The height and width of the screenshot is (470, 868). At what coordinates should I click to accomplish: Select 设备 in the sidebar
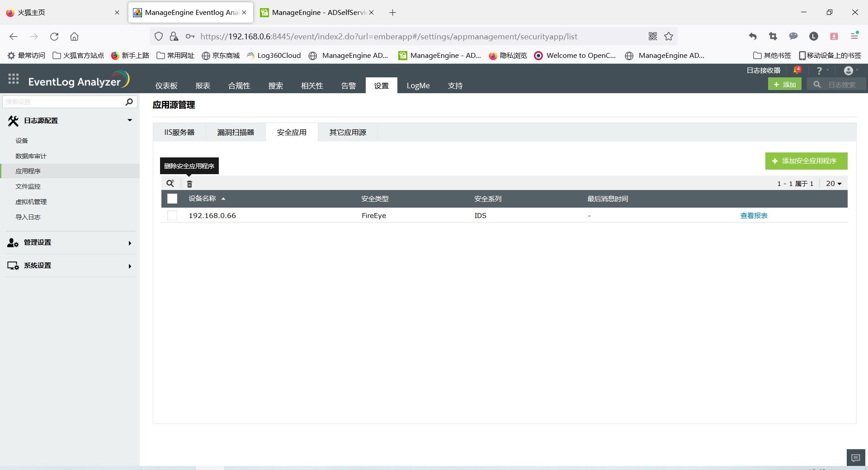pos(22,141)
